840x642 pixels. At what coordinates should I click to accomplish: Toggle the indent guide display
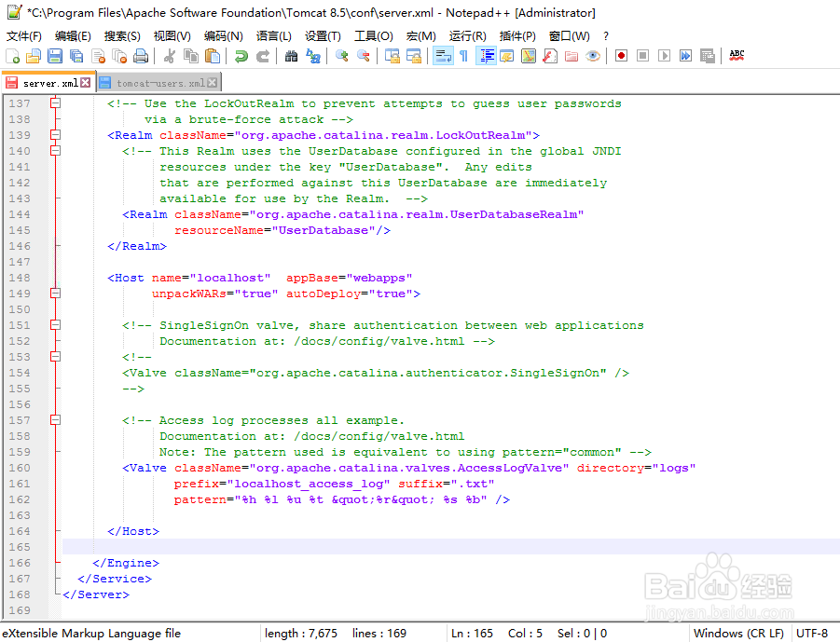click(487, 56)
